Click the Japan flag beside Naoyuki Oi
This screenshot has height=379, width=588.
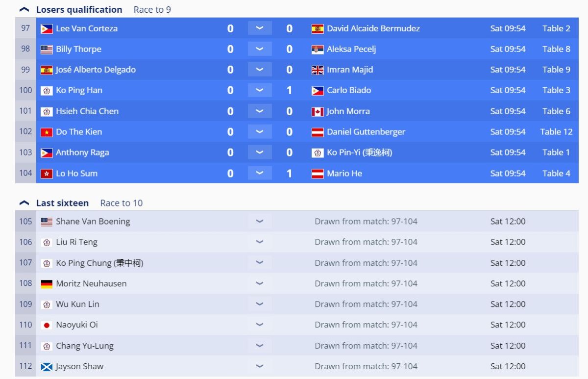[x=47, y=325]
